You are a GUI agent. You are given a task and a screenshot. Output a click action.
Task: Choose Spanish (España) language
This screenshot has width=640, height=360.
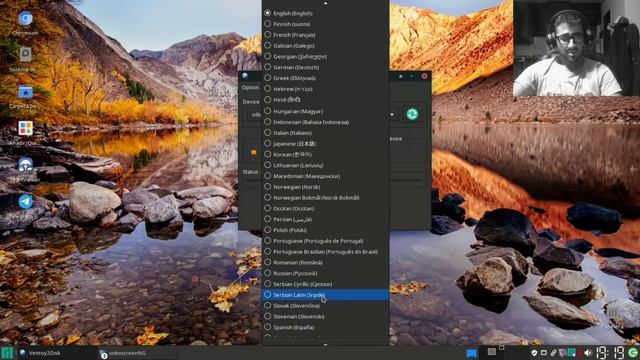coord(325,327)
